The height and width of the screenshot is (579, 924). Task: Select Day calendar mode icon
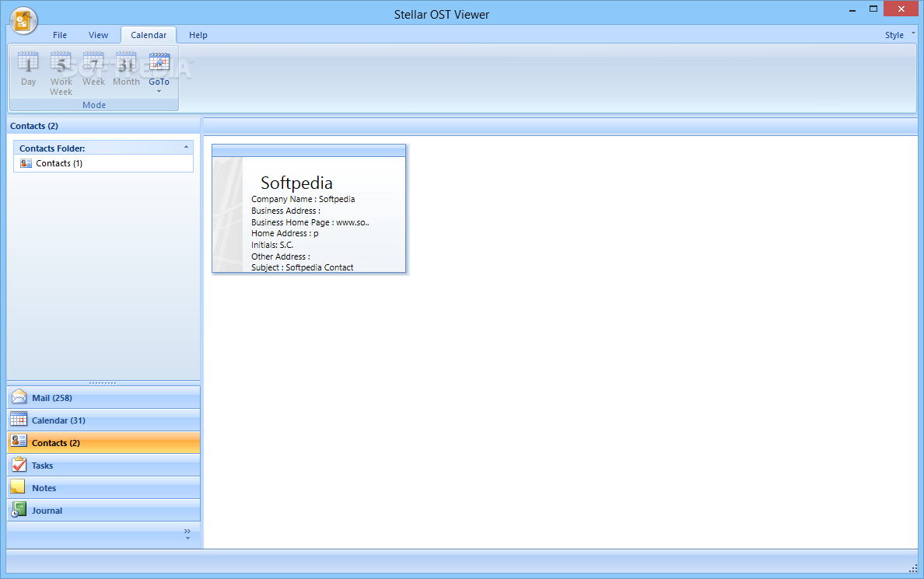28,61
